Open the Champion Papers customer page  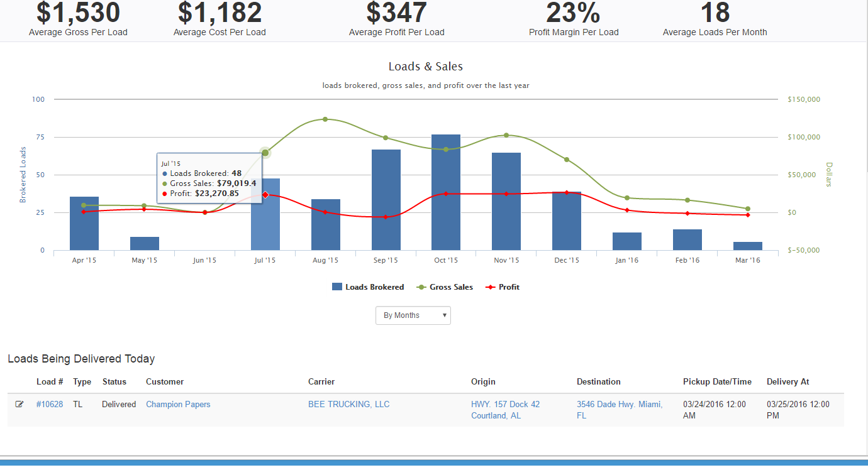coord(178,404)
